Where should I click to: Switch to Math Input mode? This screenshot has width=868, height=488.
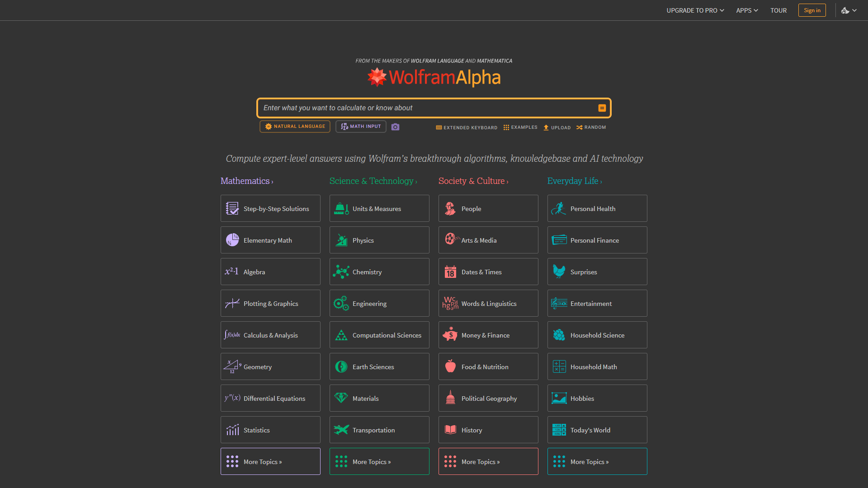coord(361,127)
